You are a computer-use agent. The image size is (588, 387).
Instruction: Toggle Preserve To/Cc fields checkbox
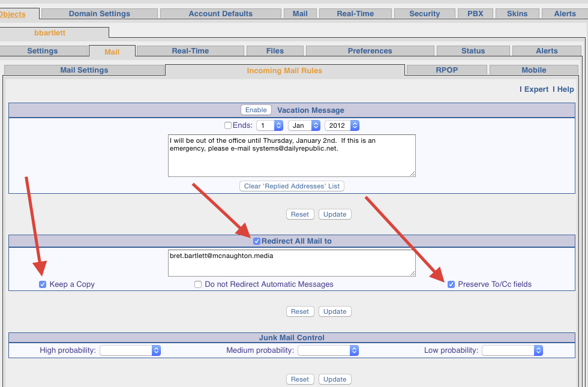(451, 284)
